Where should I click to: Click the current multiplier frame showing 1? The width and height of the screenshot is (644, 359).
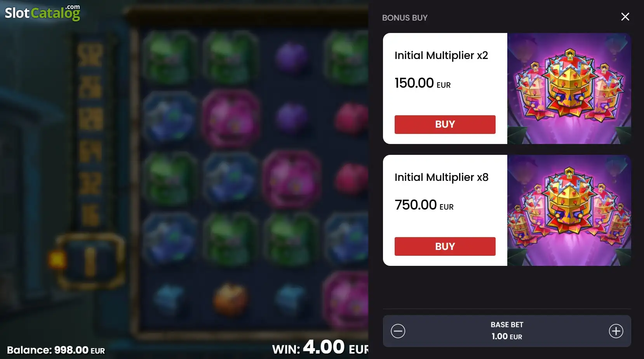pyautogui.click(x=91, y=262)
